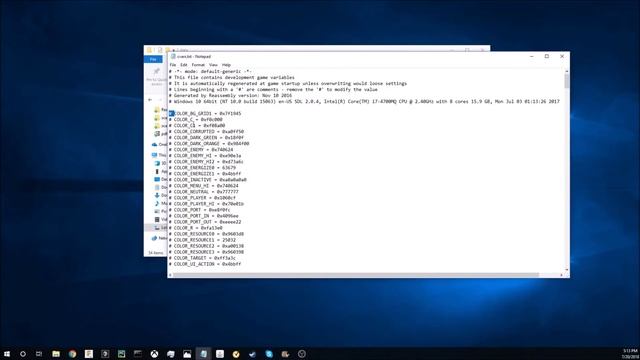Click Notepad icon in the title bar
640x360 pixels.
point(173,56)
